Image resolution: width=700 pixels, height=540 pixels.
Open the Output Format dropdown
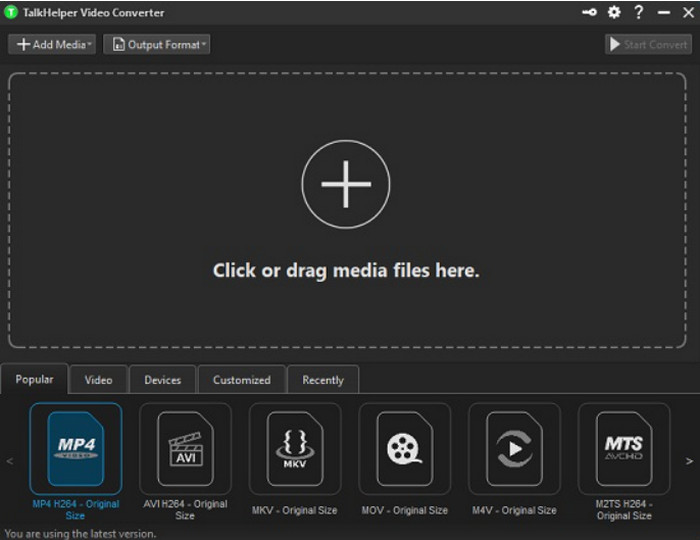coord(157,45)
